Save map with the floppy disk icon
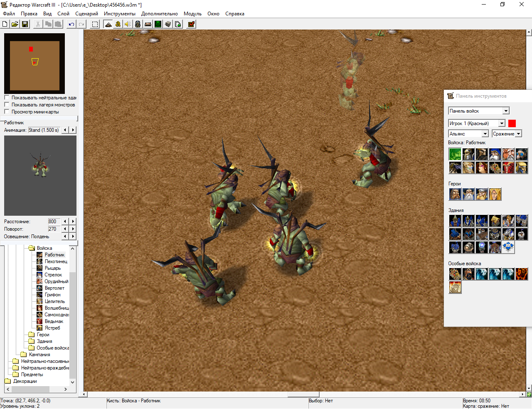 [x=25, y=24]
